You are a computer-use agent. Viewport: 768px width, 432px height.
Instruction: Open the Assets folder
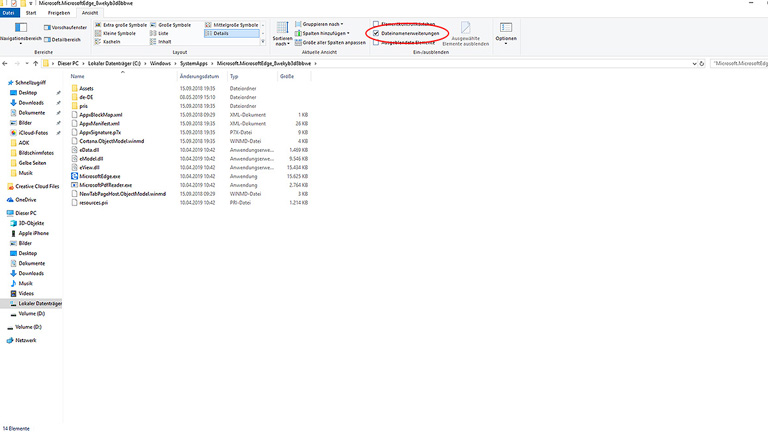click(x=86, y=88)
